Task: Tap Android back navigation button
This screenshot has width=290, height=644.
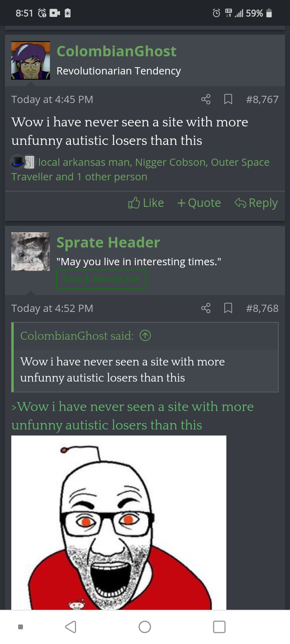Action: click(x=71, y=627)
